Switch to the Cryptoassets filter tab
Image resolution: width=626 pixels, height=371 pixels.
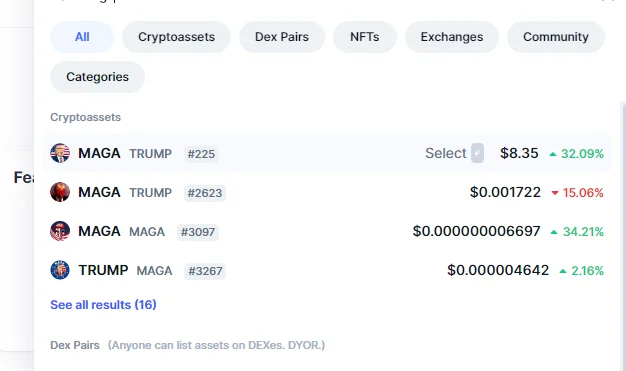(176, 37)
